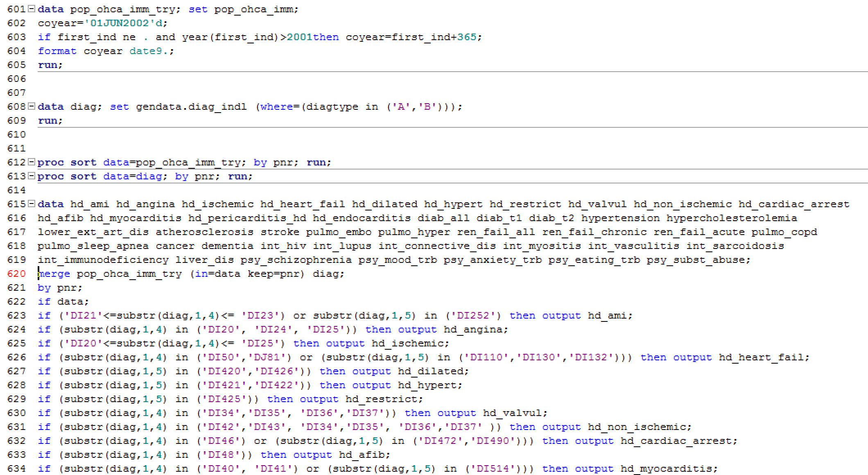Click gendata.diag_indl in the set statement
This screenshot has height=475, width=868.
(191, 106)
